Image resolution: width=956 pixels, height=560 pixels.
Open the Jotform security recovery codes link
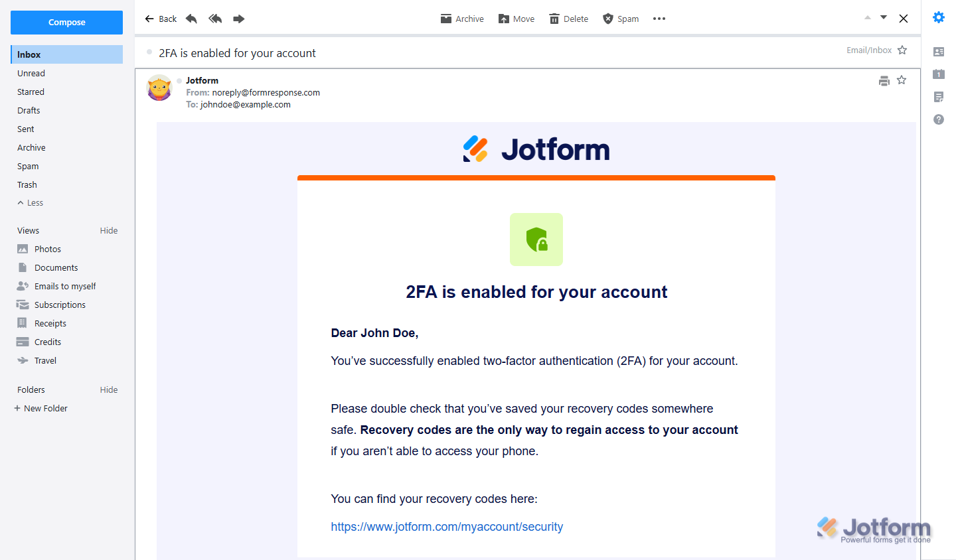point(447,526)
